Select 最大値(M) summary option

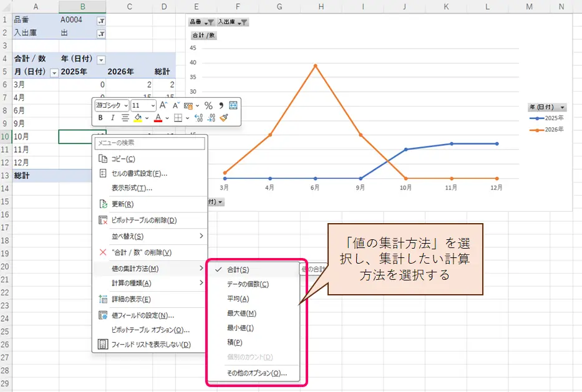coord(253,313)
